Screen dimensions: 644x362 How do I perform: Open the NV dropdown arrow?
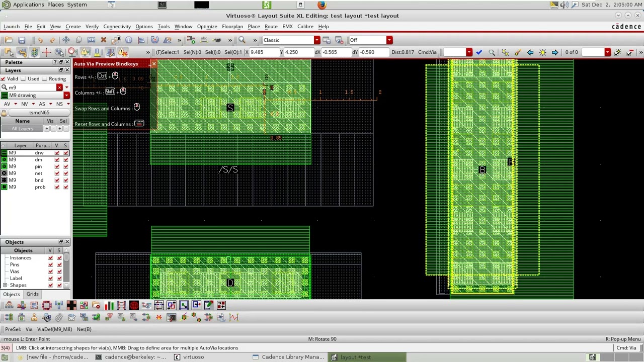[x=33, y=104]
